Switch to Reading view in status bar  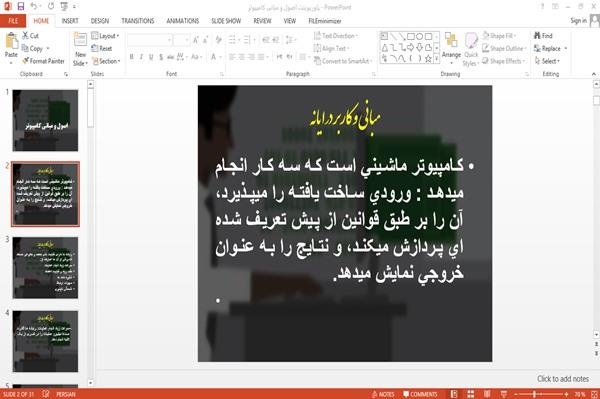pos(487,394)
